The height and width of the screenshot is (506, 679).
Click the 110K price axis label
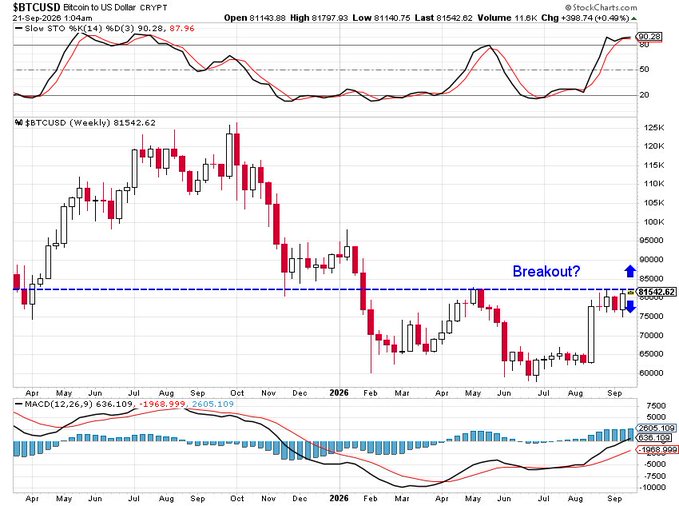pos(654,184)
